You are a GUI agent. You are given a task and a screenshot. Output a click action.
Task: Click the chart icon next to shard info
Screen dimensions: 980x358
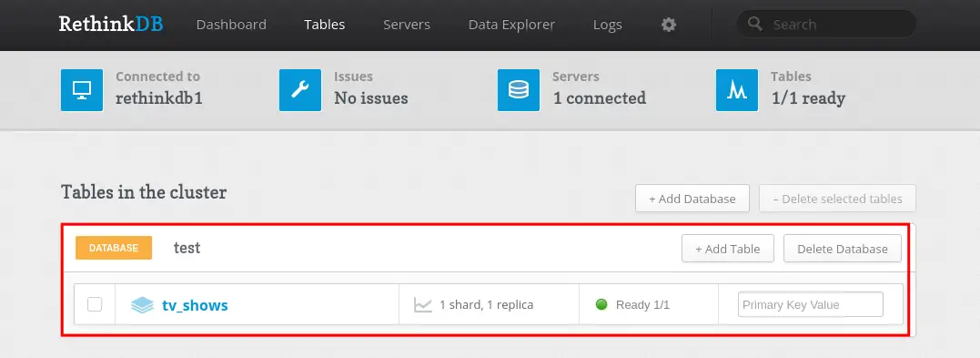coord(423,305)
